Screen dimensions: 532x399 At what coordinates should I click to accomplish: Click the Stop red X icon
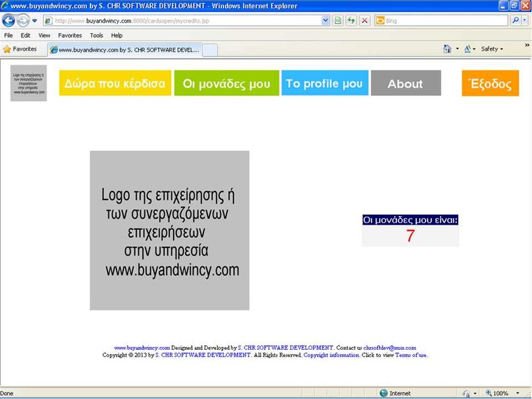(364, 21)
